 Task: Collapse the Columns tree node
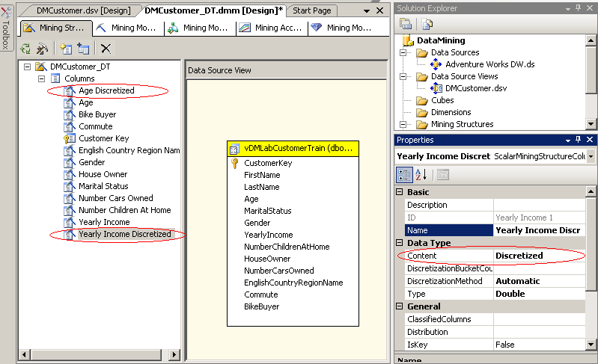tap(42, 78)
